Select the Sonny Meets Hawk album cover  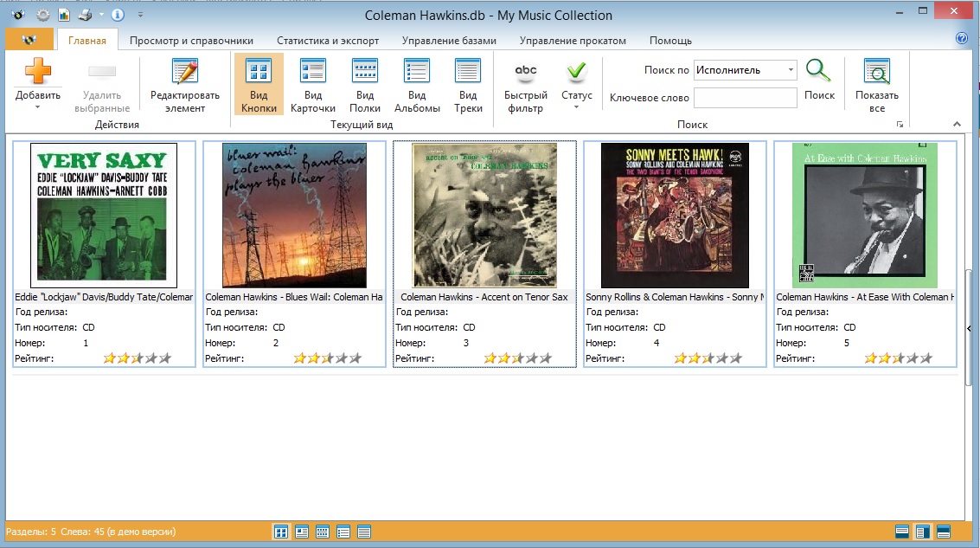coord(675,216)
